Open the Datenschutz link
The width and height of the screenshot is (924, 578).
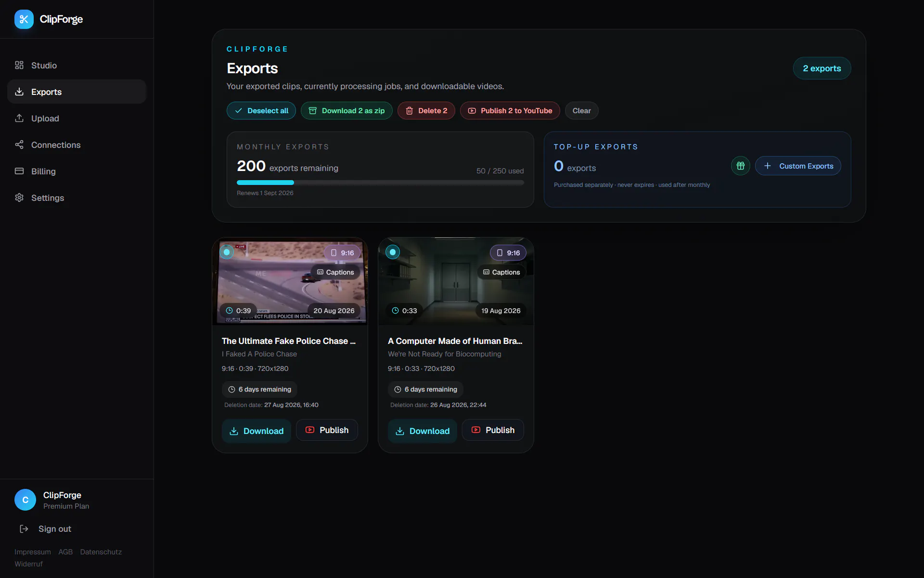click(x=101, y=552)
